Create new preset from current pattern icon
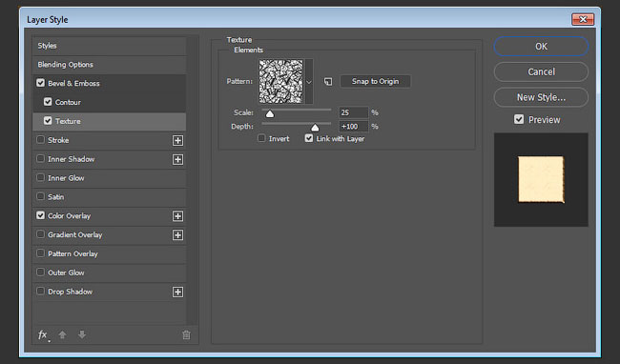 coord(328,82)
